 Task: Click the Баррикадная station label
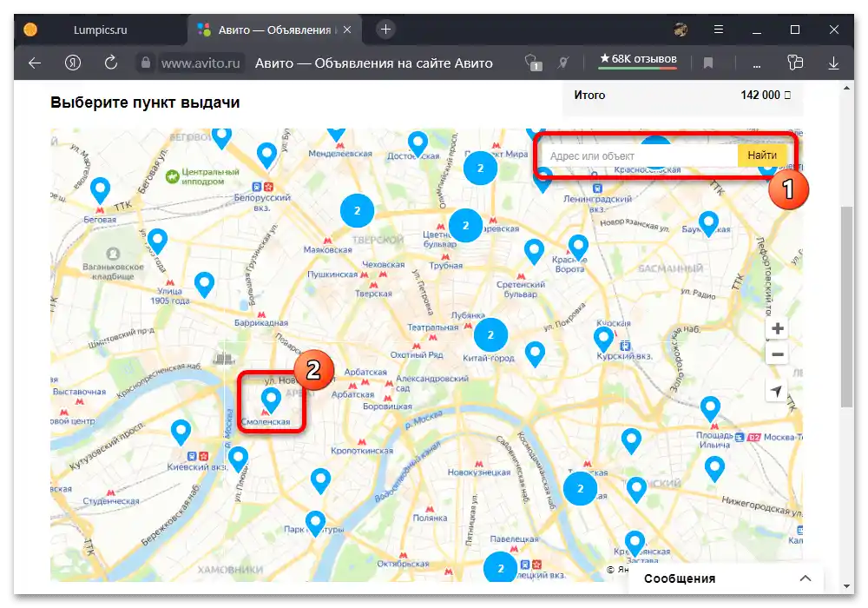[261, 322]
